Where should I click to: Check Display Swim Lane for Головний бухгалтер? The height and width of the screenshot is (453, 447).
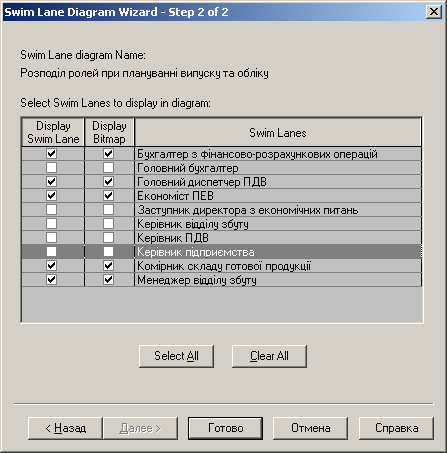(51, 168)
